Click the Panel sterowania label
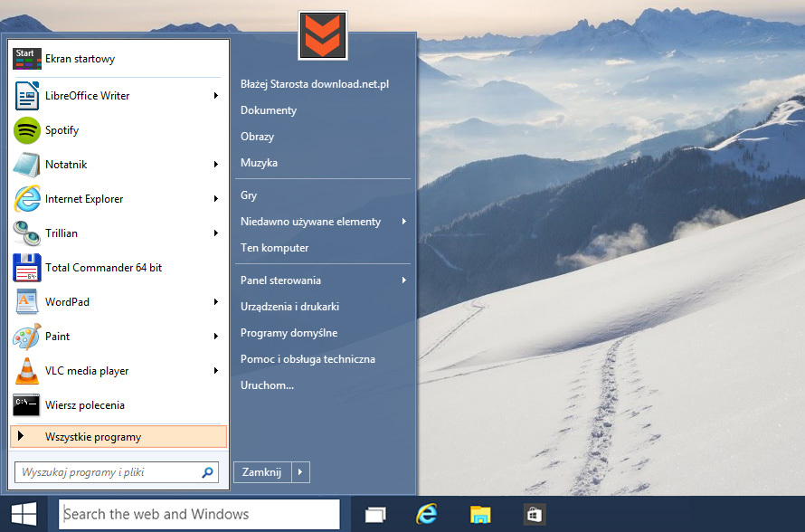The height and width of the screenshot is (532, 805). point(280,280)
